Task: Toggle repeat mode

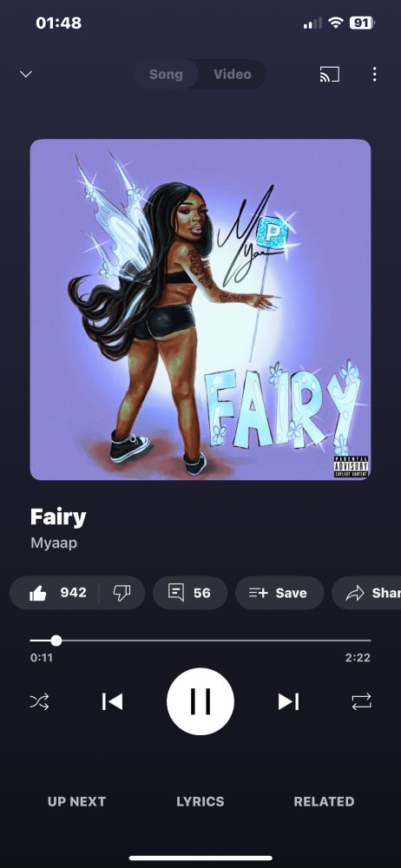Action: tap(362, 702)
